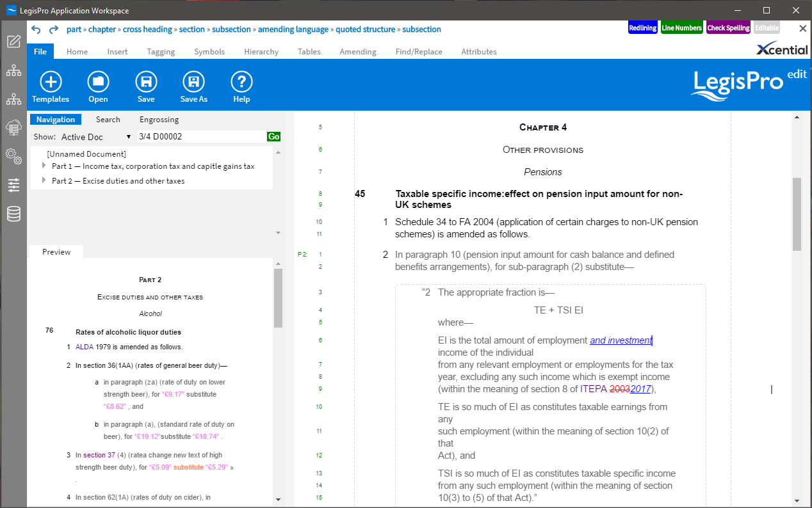The image size is (812, 508).
Task: Click the Save As icon
Action: 193,82
